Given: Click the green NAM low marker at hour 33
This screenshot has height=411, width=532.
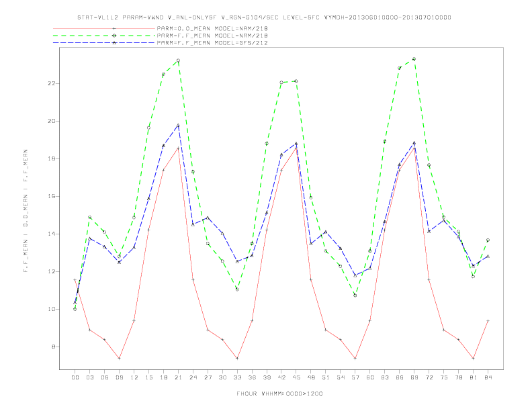Looking at the screenshot, I should pos(237,289).
